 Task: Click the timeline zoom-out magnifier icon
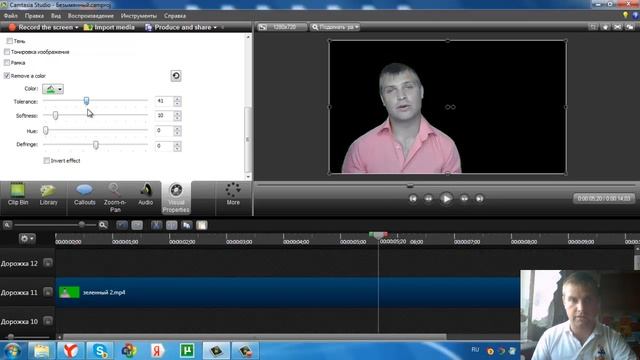7,225
